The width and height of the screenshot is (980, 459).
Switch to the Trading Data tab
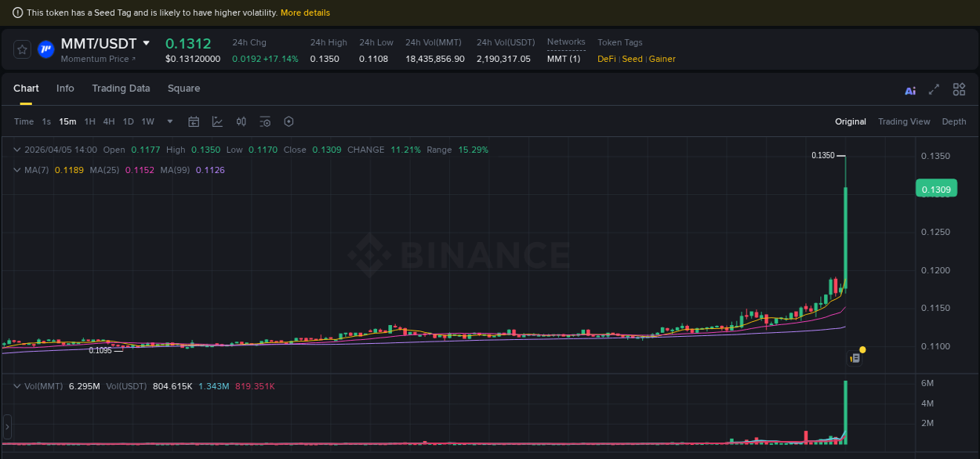[x=121, y=89]
